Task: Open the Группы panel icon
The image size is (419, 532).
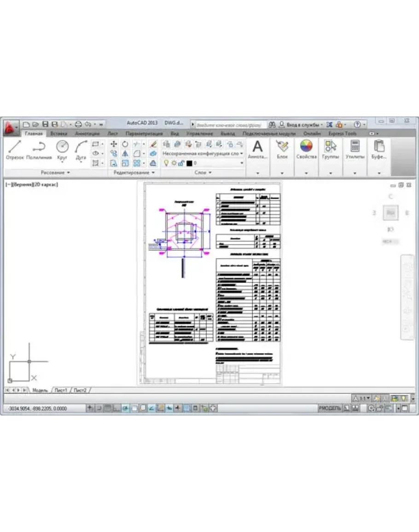Action: coord(331,147)
